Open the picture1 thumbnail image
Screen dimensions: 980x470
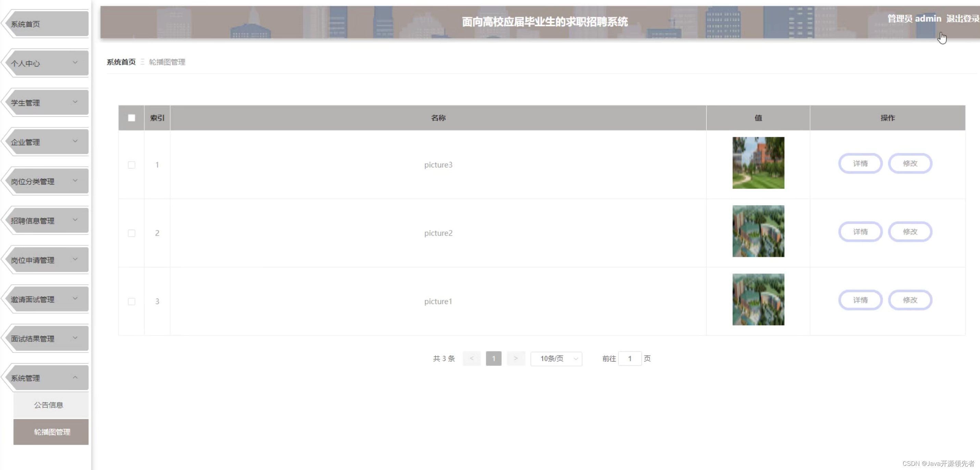point(758,300)
